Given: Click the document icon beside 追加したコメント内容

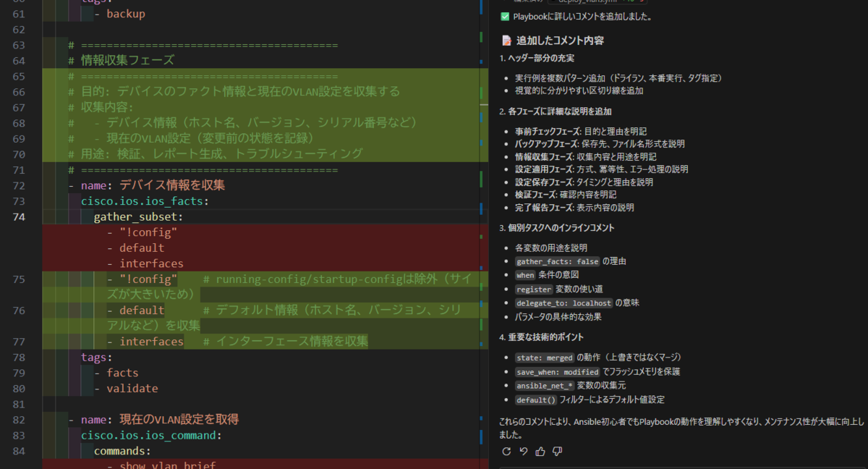Looking at the screenshot, I should tap(506, 41).
